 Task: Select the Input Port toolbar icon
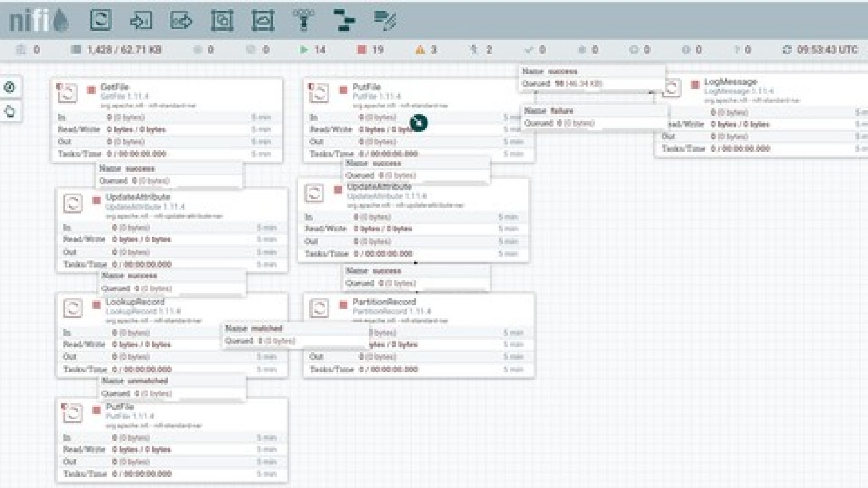coord(141,20)
